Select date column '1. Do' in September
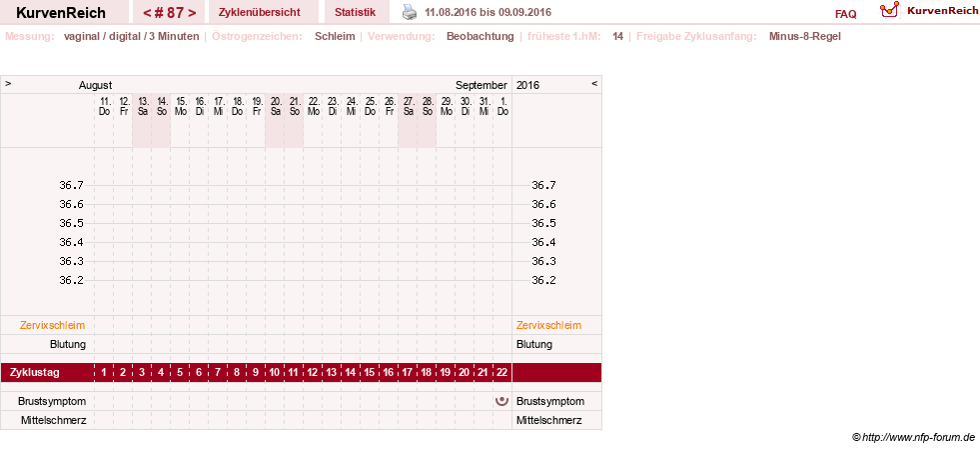 [503, 106]
